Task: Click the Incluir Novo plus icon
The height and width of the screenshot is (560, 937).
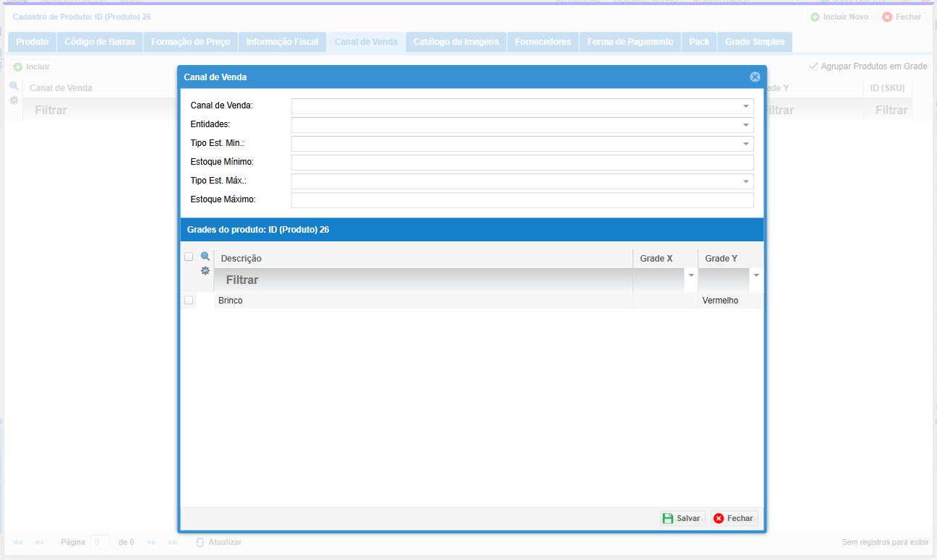Action: pos(815,17)
